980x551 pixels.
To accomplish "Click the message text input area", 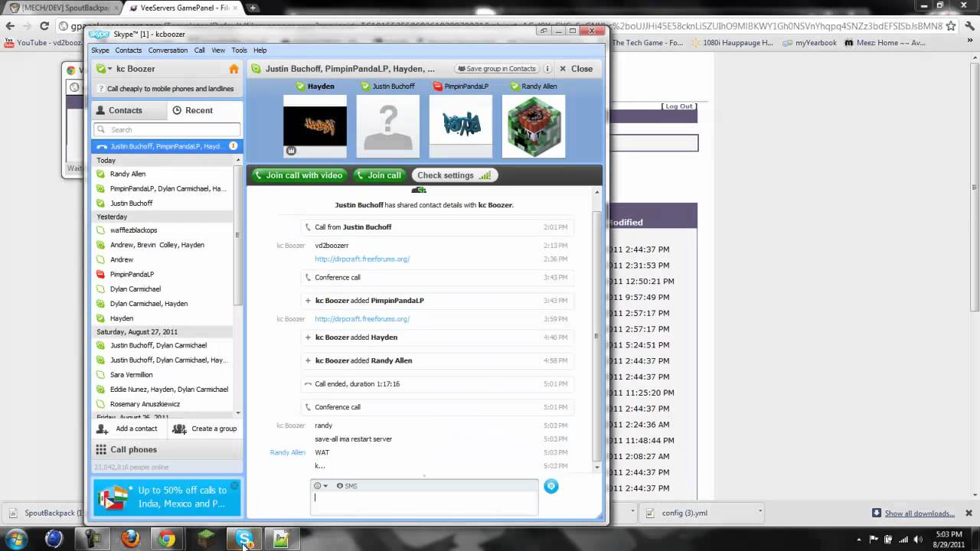I will tap(424, 503).
